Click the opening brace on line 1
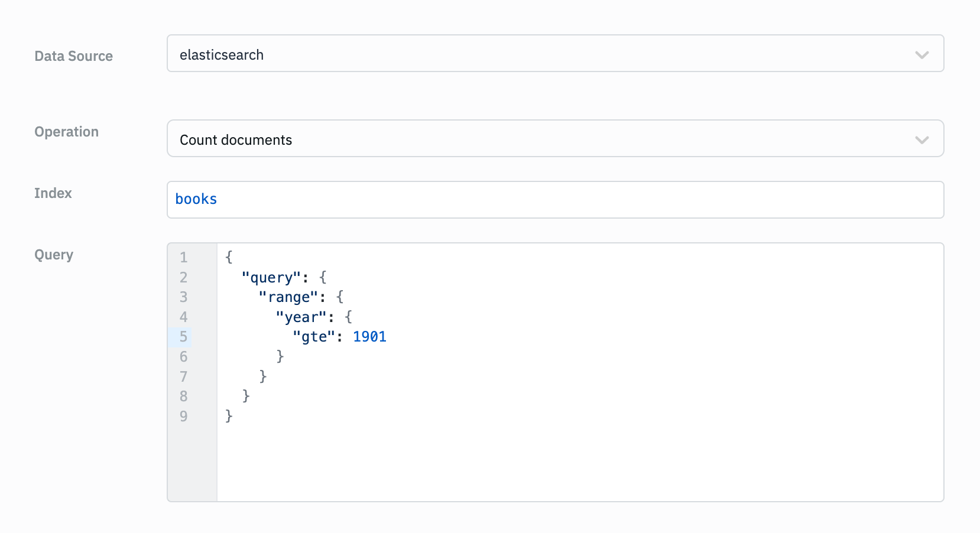Viewport: 980px width, 533px height. [229, 257]
